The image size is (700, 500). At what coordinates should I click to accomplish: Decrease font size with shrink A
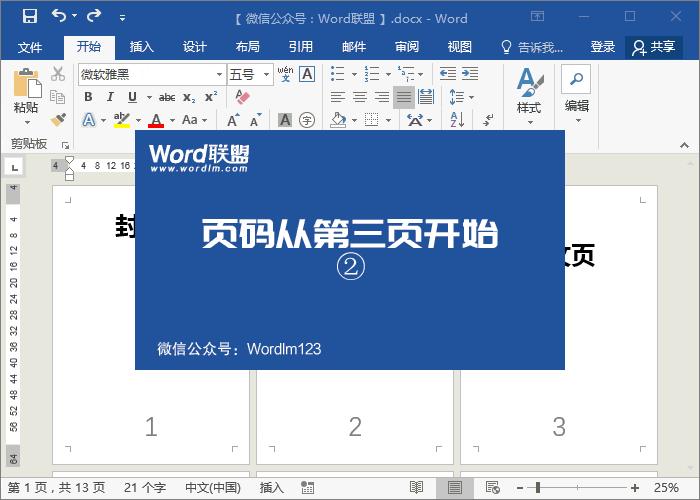click(255, 120)
